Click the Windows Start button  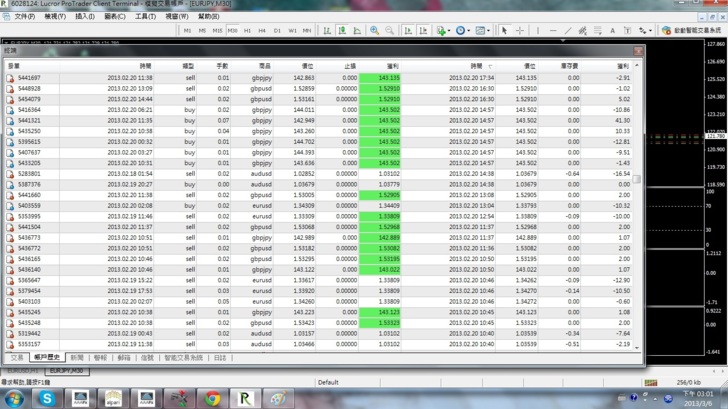click(13, 398)
